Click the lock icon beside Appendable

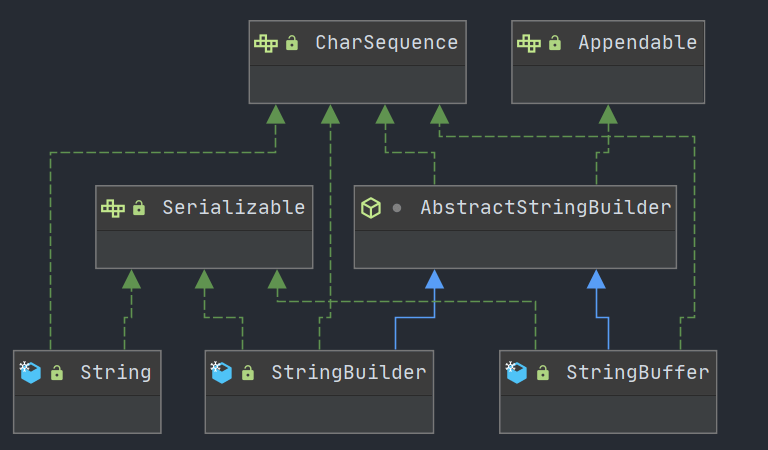coord(555,43)
